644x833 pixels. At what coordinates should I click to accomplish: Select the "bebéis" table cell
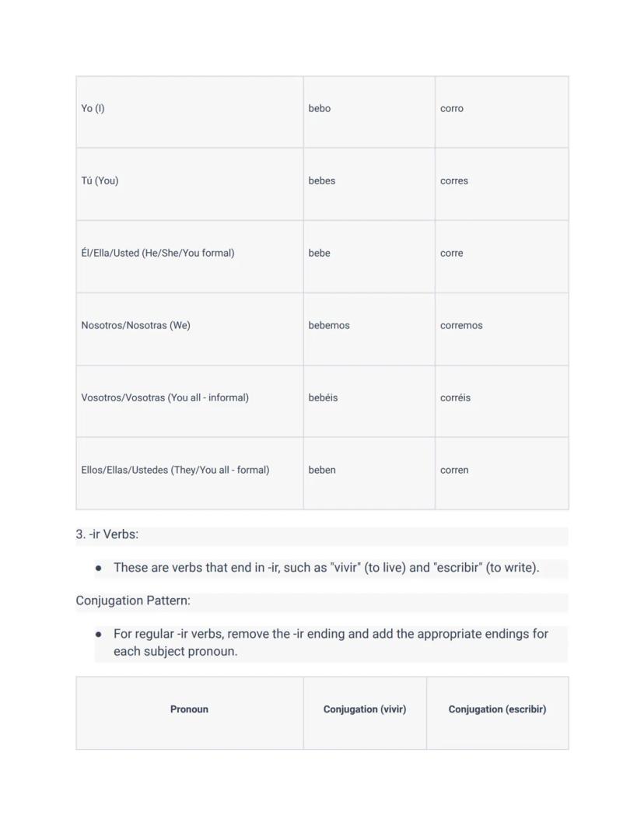click(323, 398)
